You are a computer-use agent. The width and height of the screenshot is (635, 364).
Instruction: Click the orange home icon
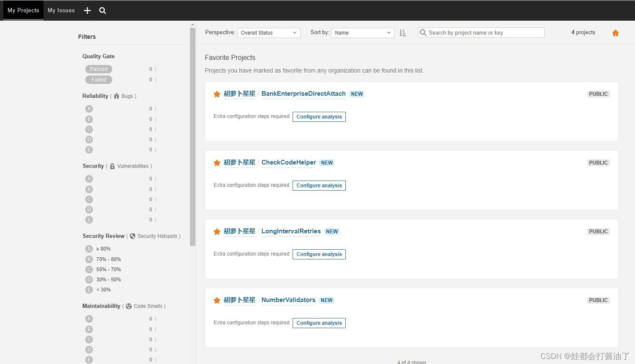(x=616, y=33)
